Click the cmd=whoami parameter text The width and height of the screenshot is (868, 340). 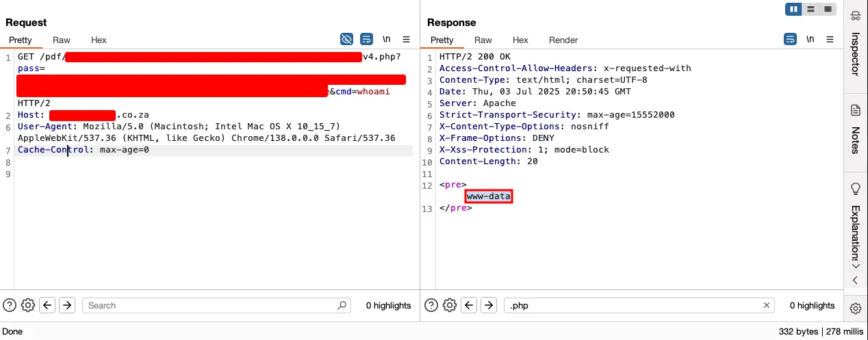tap(362, 92)
